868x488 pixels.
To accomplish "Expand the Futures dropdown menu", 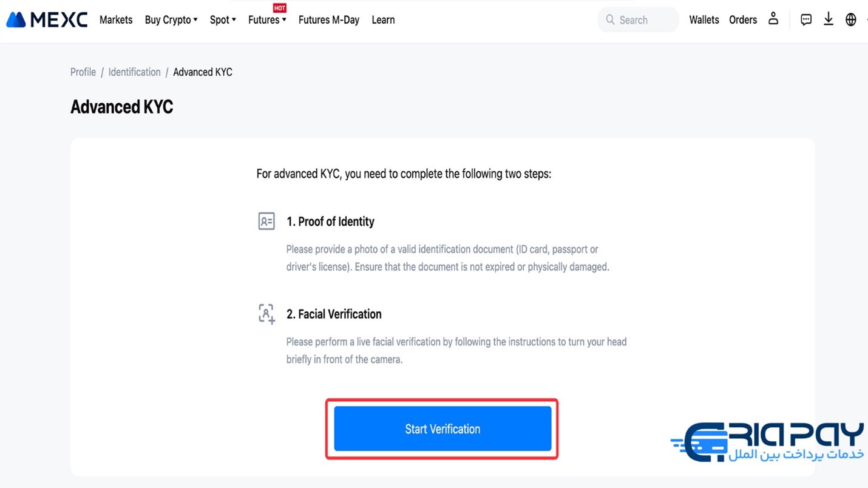I will [267, 20].
